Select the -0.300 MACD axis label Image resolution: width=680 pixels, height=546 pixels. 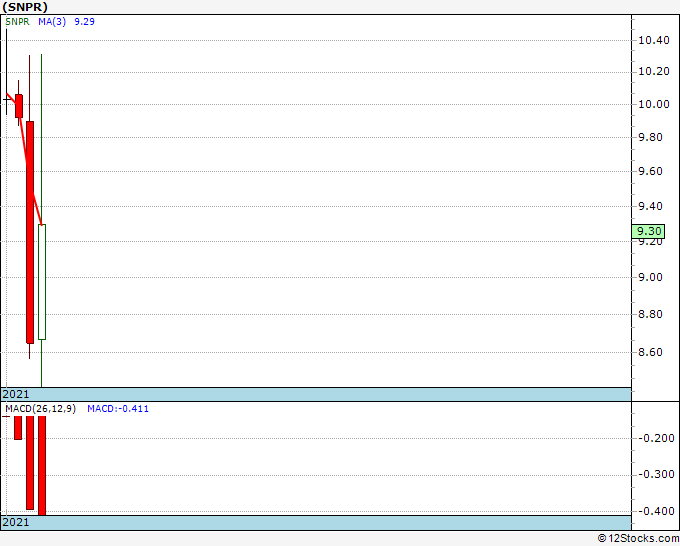656,474
